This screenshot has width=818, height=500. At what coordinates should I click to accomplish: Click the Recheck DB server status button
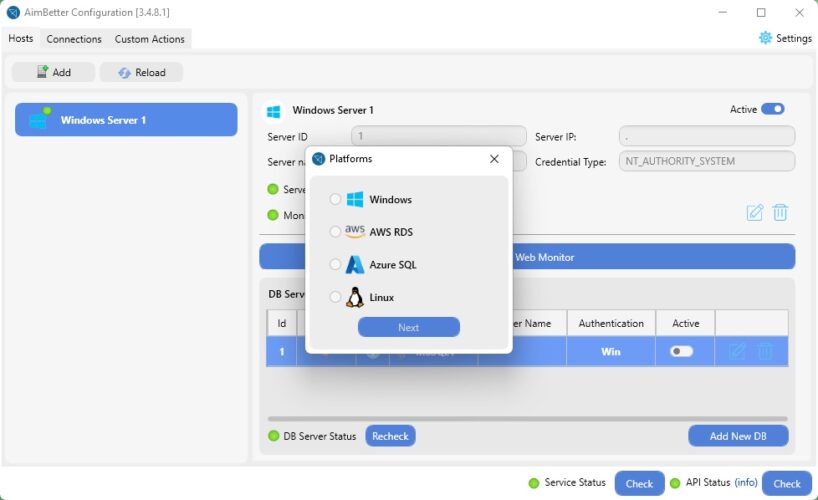point(390,436)
